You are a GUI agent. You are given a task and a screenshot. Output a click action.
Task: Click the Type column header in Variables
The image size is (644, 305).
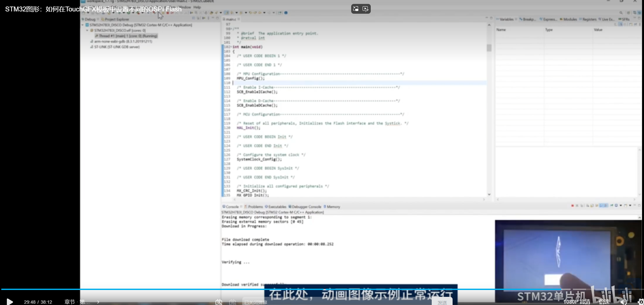point(549,30)
